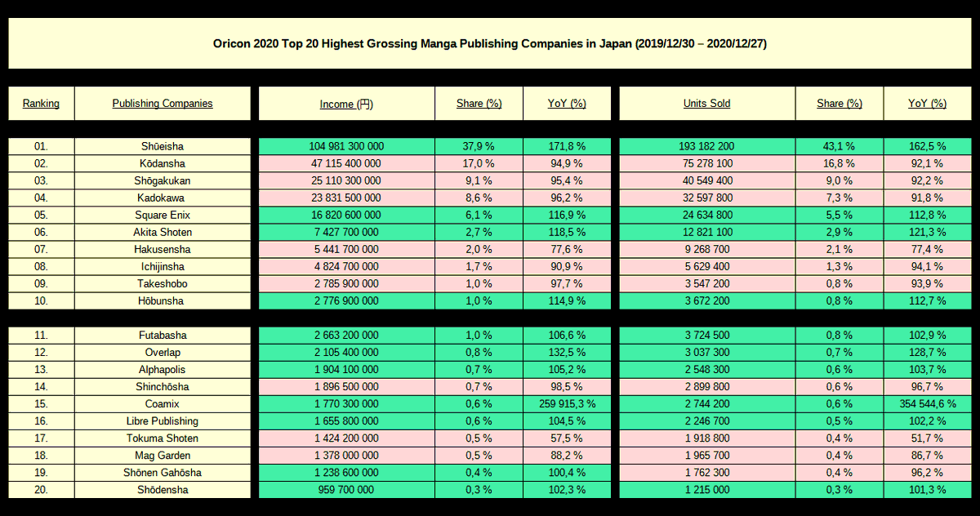Select the Hōbunsha company cell
Image resolution: width=980 pixels, height=516 pixels.
click(x=163, y=300)
